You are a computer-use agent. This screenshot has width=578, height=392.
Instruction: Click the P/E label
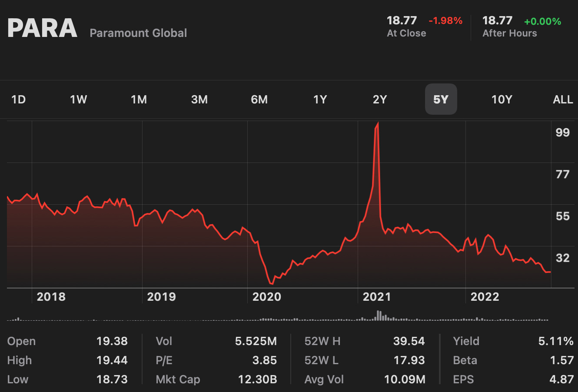click(x=164, y=360)
